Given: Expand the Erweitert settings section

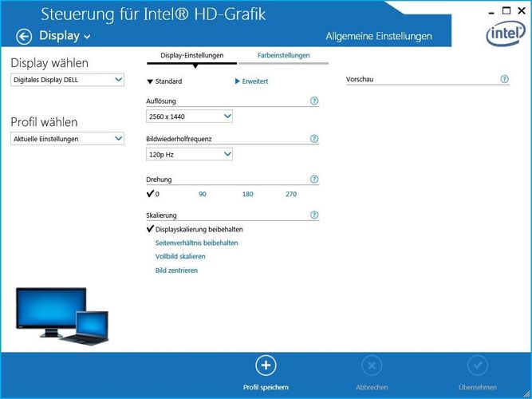Looking at the screenshot, I should tap(251, 81).
